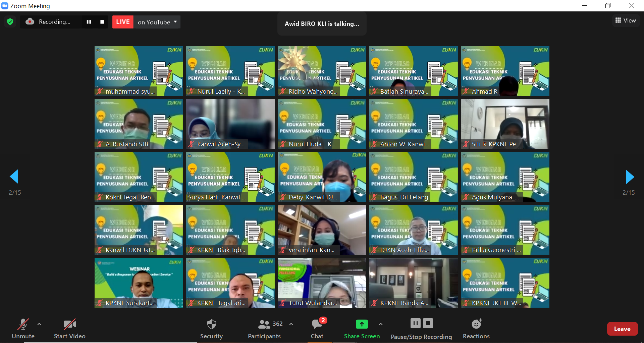Go to previous page of participants
This screenshot has width=644, height=343.
point(14,177)
